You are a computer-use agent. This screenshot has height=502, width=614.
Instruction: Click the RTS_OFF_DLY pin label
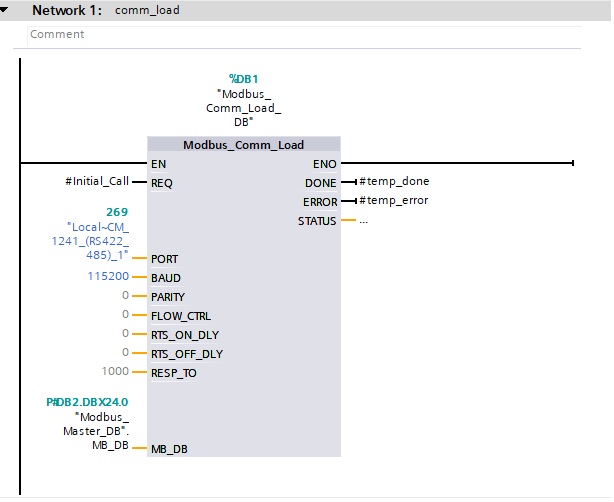click(x=187, y=354)
